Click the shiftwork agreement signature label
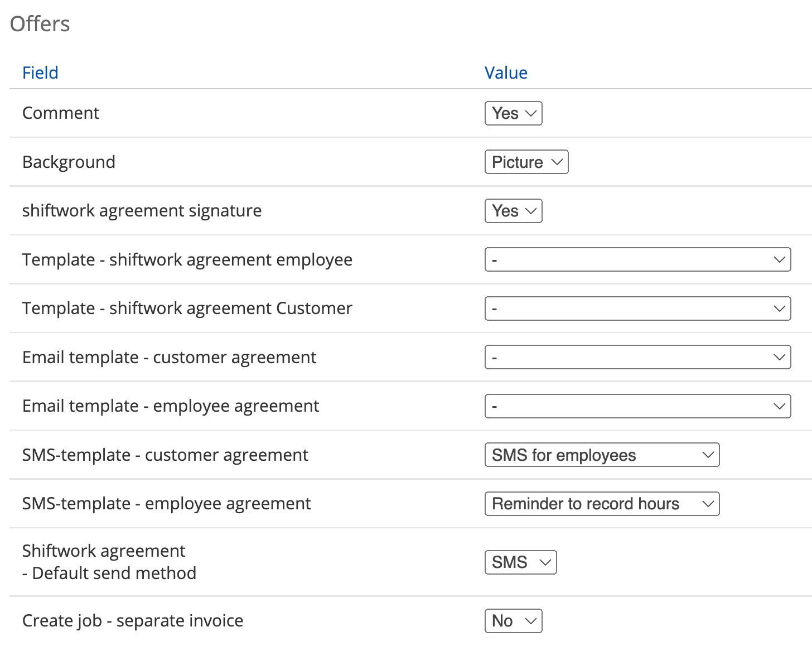 (x=142, y=211)
